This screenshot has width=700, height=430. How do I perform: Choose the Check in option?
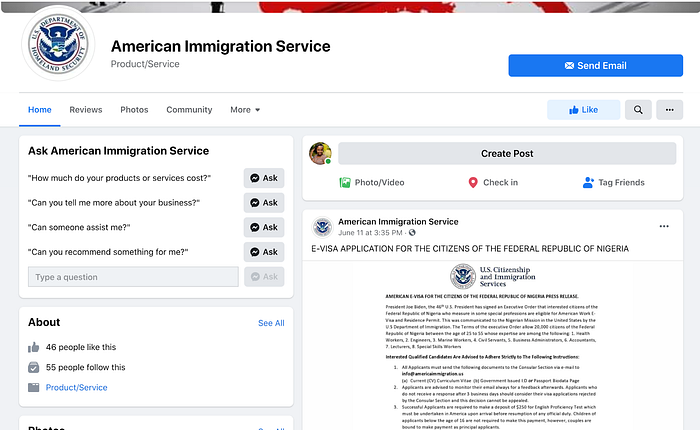pos(493,183)
